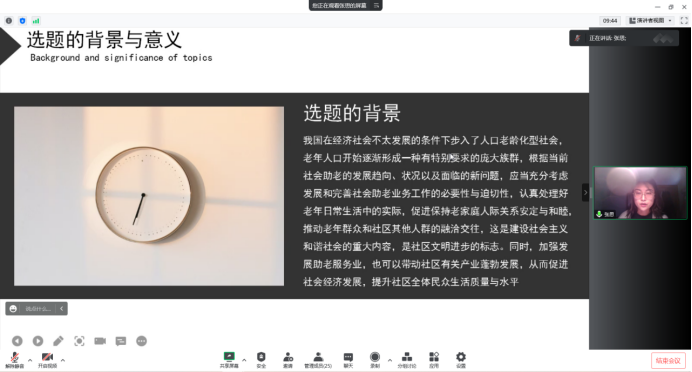Turn on the video camera (开启视频)
692x372 pixels.
(47, 360)
